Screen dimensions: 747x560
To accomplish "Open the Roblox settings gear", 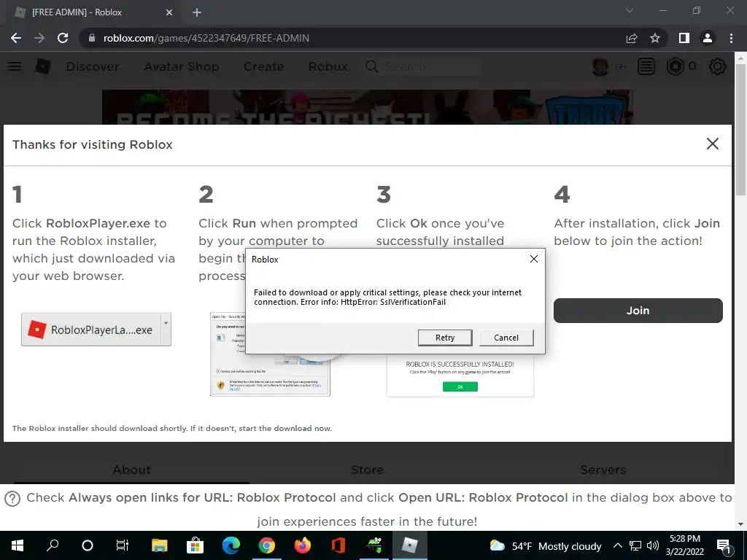I will point(718,66).
